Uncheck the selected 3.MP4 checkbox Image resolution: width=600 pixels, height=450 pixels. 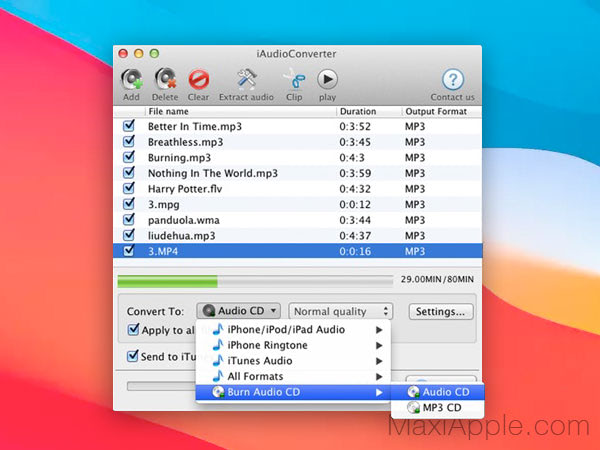(129, 251)
